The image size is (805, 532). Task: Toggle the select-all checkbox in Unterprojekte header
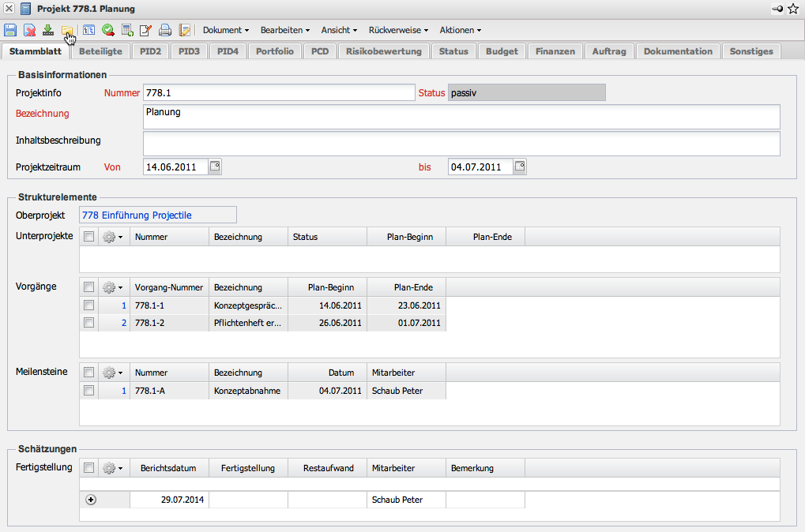[89, 237]
